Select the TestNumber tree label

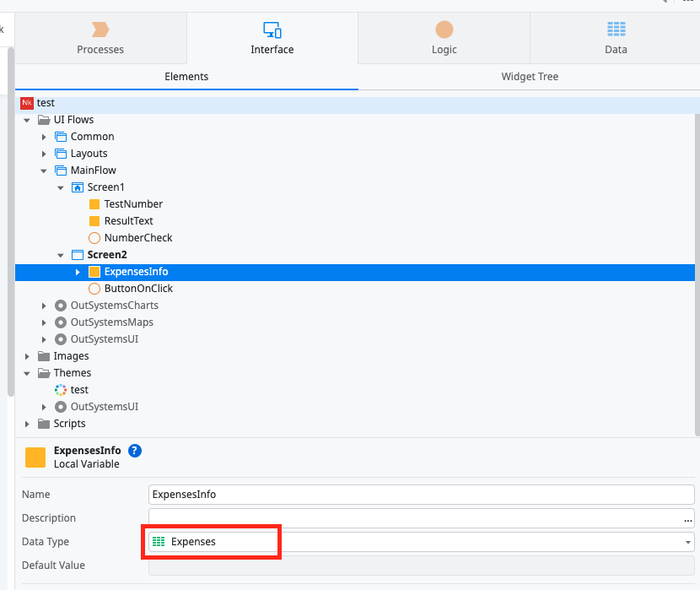coord(133,204)
